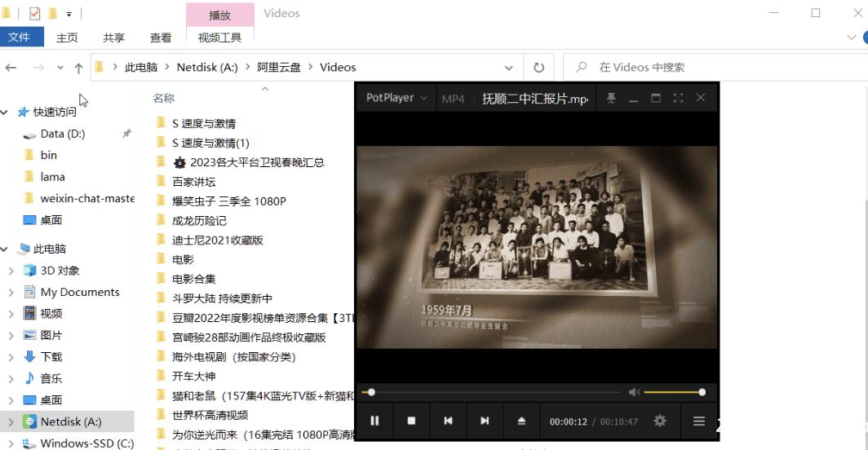Viewport: 868px width, 450px height.
Task: Go up one folder level
Action: point(78,68)
